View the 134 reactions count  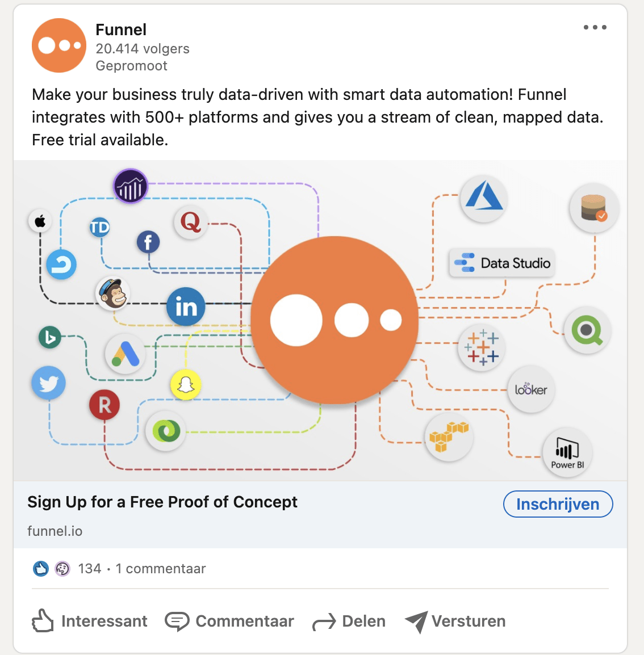pyautogui.click(x=90, y=569)
